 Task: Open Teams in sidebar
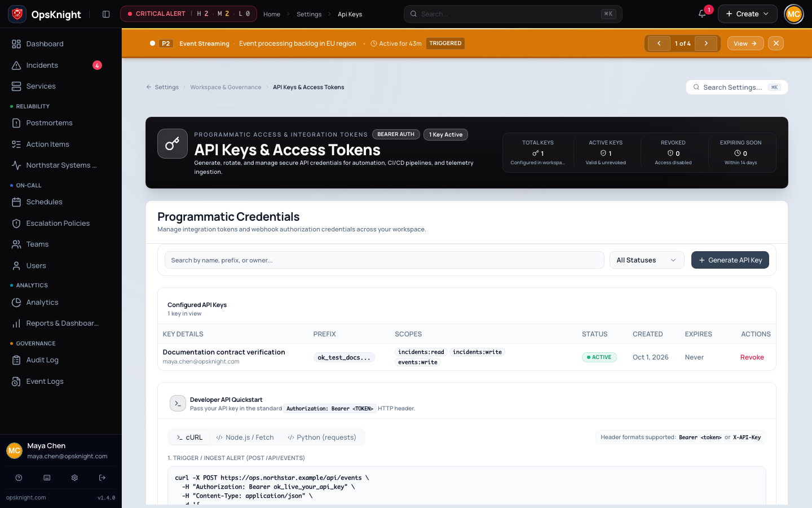tap(61, 244)
